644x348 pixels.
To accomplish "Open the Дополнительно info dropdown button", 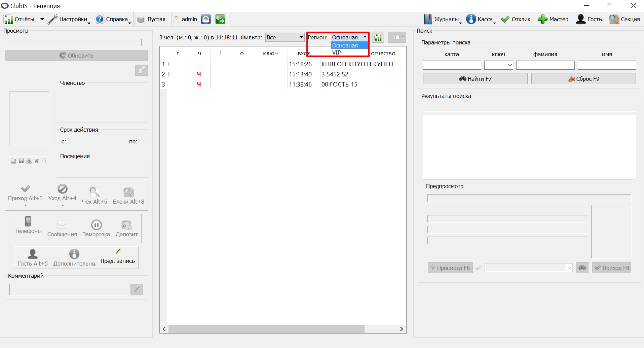I will pyautogui.click(x=74, y=258).
